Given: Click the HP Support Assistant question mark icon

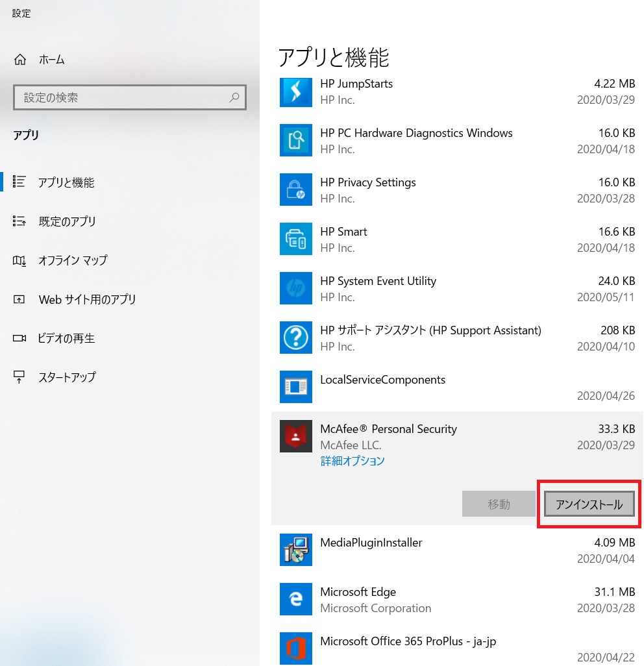Looking at the screenshot, I should (295, 338).
